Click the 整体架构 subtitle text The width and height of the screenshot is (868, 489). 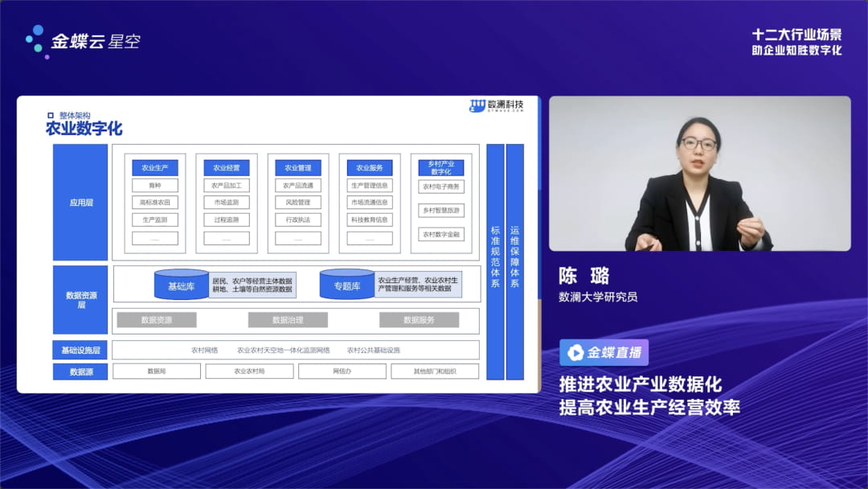[75, 115]
